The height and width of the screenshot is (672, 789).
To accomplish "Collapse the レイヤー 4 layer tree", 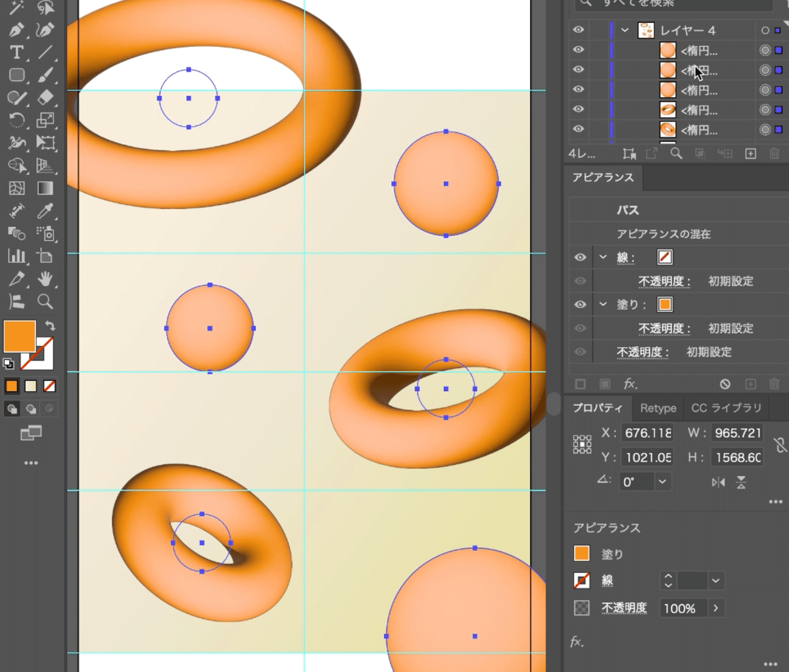I will coord(625,30).
